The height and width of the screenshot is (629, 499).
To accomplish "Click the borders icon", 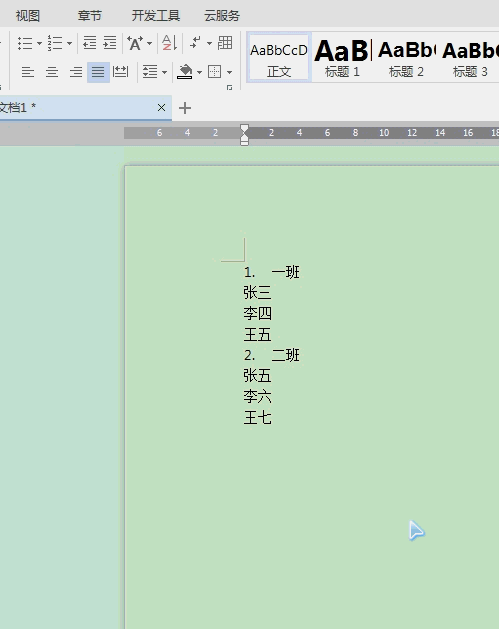I will tap(215, 72).
